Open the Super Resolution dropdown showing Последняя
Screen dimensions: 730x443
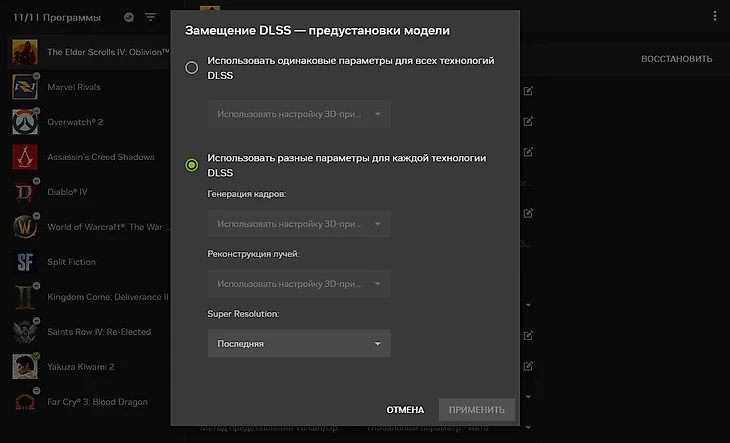(x=299, y=344)
